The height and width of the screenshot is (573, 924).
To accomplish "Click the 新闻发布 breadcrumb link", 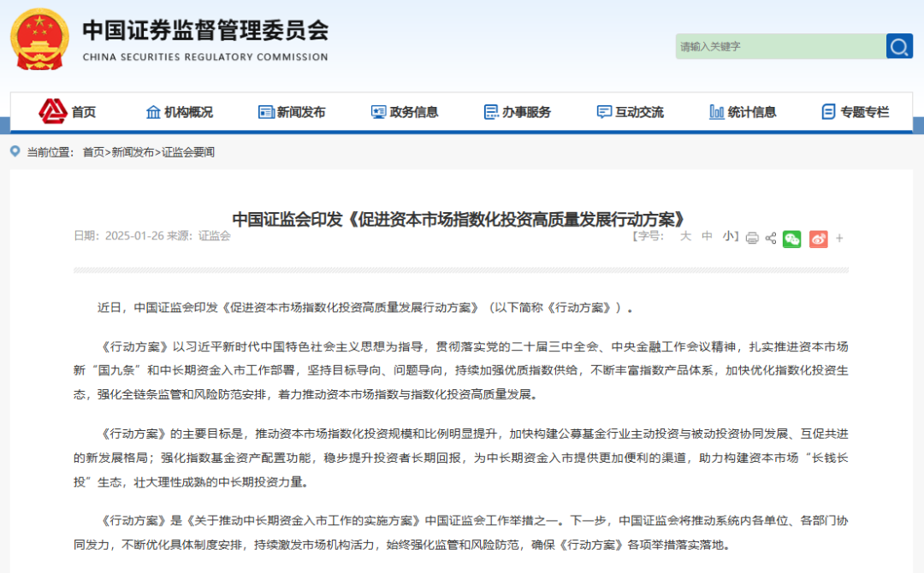I will click(133, 152).
